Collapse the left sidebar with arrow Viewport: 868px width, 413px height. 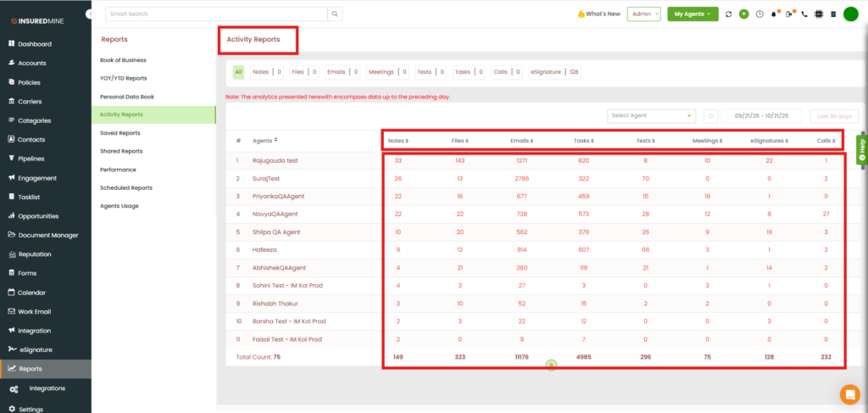(90, 14)
